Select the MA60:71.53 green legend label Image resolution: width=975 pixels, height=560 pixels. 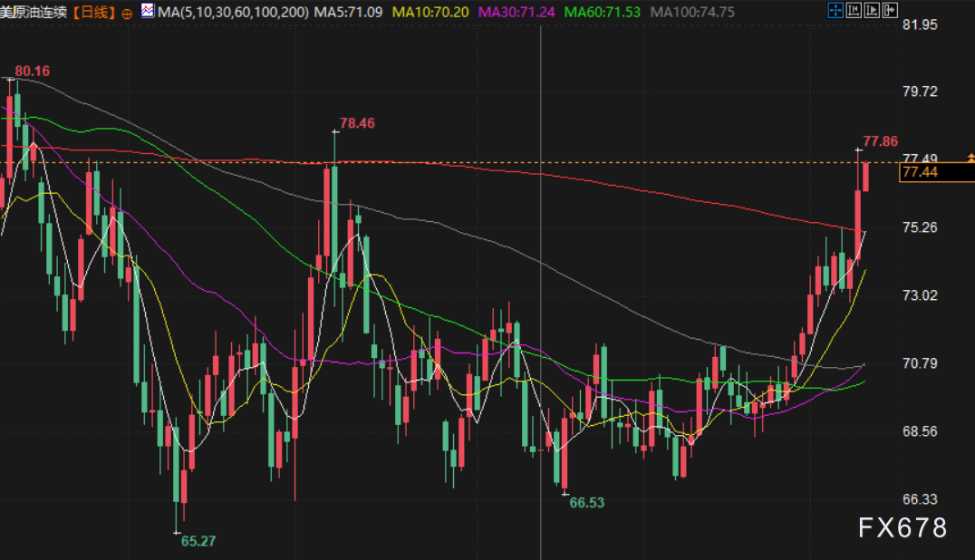click(x=602, y=12)
